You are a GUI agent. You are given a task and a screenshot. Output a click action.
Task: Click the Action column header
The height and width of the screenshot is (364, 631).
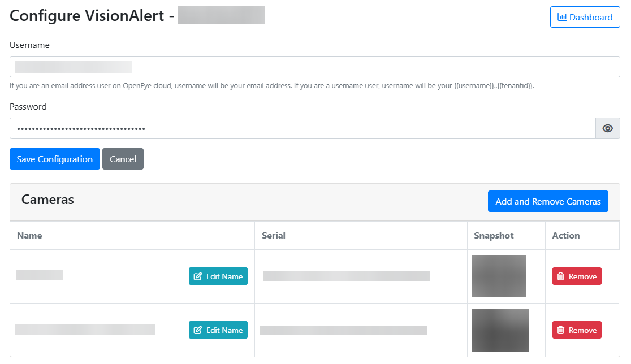tap(566, 235)
